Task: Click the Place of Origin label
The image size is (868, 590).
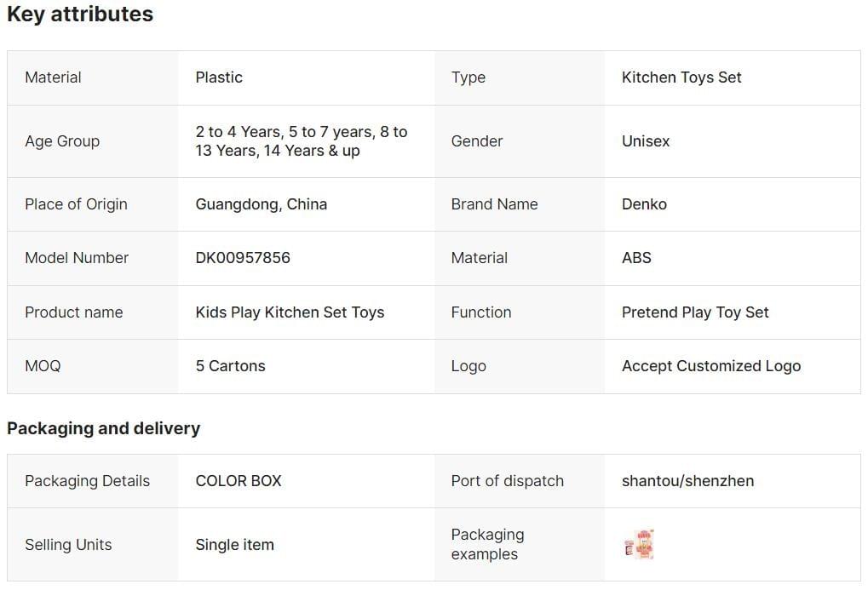Action: tap(76, 204)
